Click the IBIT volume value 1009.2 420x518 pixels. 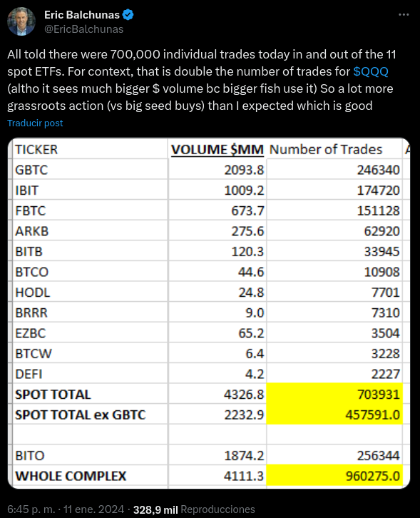click(244, 191)
